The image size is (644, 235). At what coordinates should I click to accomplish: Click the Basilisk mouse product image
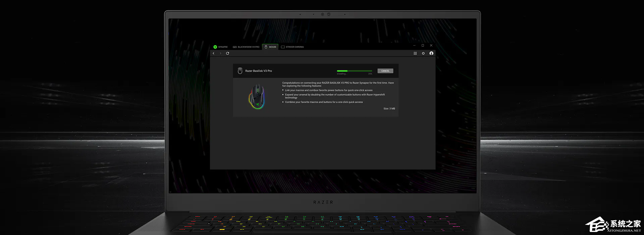tap(257, 97)
